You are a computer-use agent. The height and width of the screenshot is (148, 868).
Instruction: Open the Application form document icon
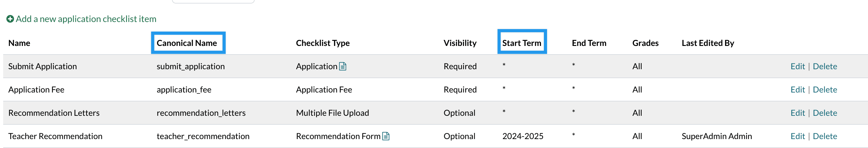click(343, 66)
